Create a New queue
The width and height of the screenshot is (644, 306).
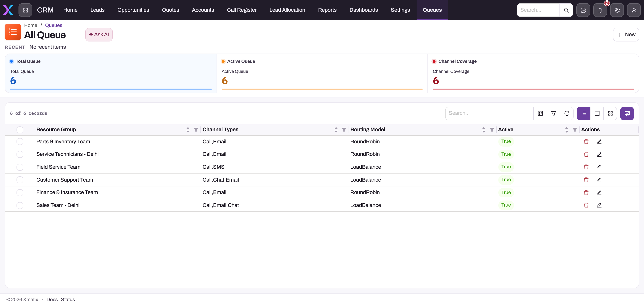click(626, 34)
